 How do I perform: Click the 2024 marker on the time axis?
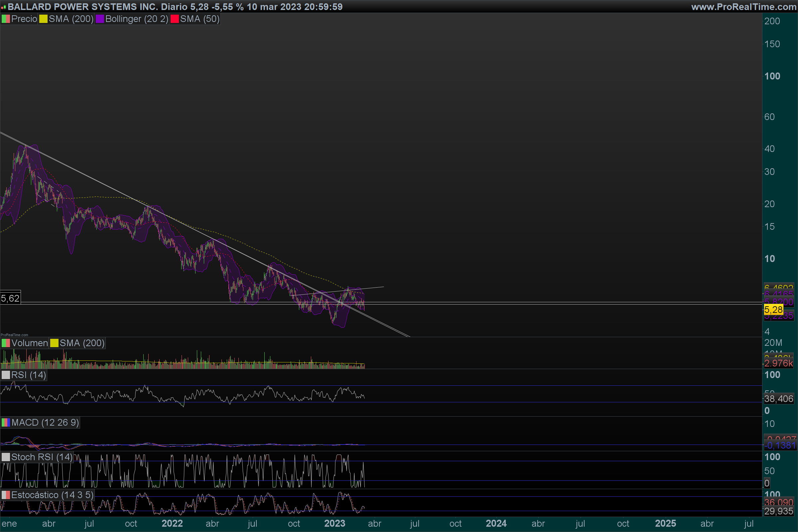coord(496,523)
